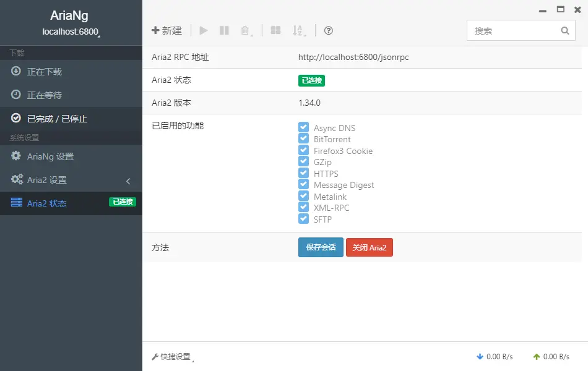Start tasks with the play icon
Image resolution: width=588 pixels, height=371 pixels.
pyautogui.click(x=203, y=30)
